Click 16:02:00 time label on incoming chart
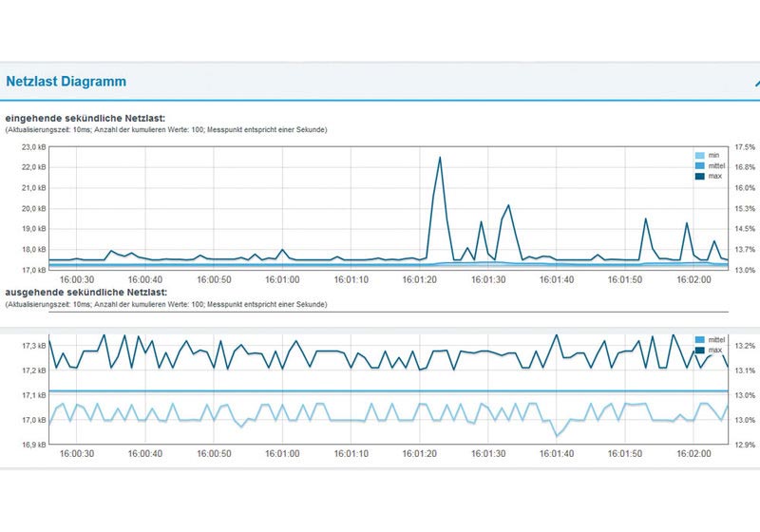The height and width of the screenshot is (532, 760). [693, 279]
